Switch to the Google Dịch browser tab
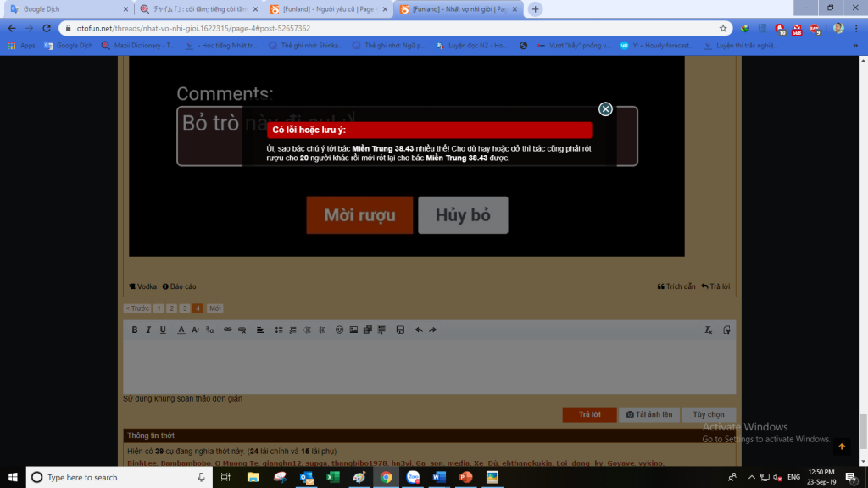Viewport: 868px width, 488px height. [66, 9]
